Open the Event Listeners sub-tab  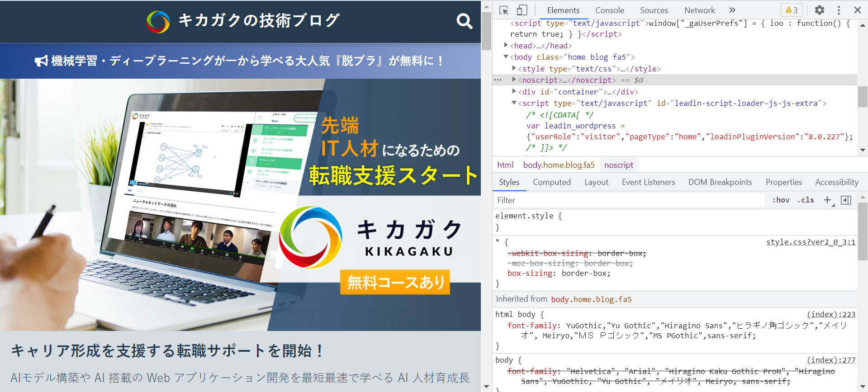[x=648, y=182]
